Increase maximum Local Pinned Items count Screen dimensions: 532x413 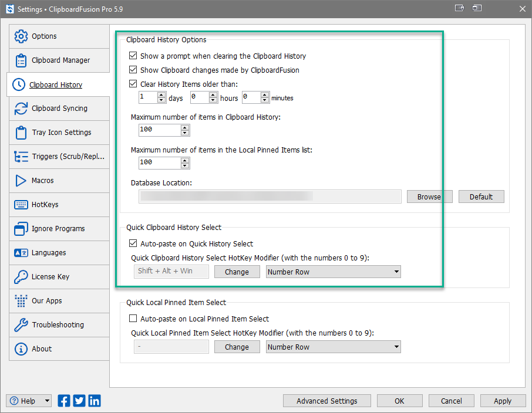[185, 161]
